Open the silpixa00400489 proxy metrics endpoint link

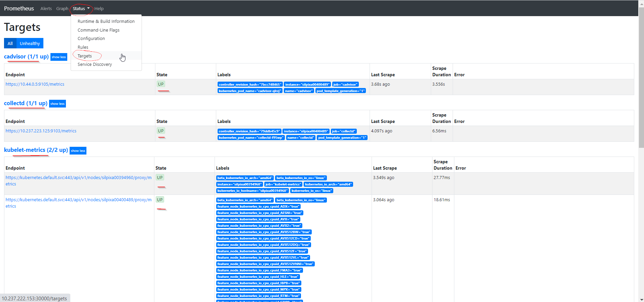click(x=78, y=203)
